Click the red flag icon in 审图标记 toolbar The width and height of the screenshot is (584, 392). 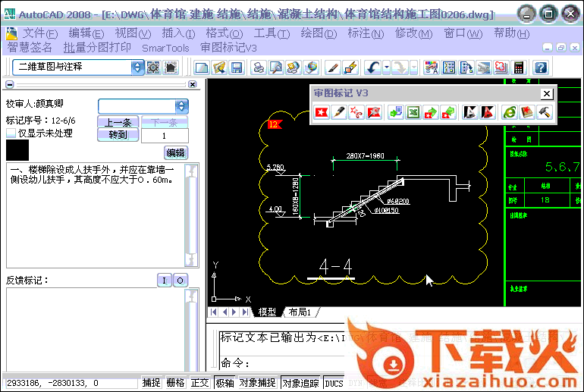(x=322, y=112)
